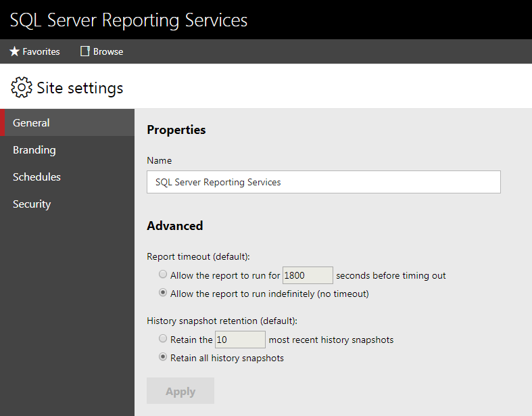Click the 'Report timeout (default):' label
Screen dimensions: 532x416
tap(198, 257)
